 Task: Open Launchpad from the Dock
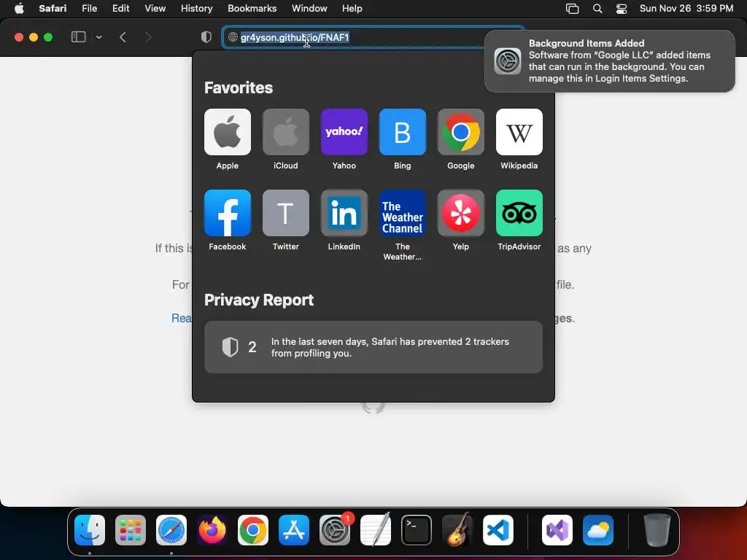click(130, 530)
